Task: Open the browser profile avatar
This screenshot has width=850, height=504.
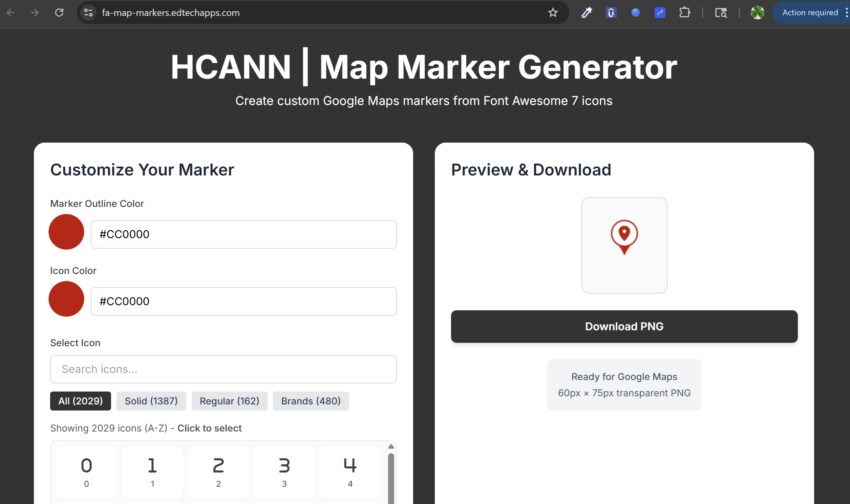Action: 757,12
